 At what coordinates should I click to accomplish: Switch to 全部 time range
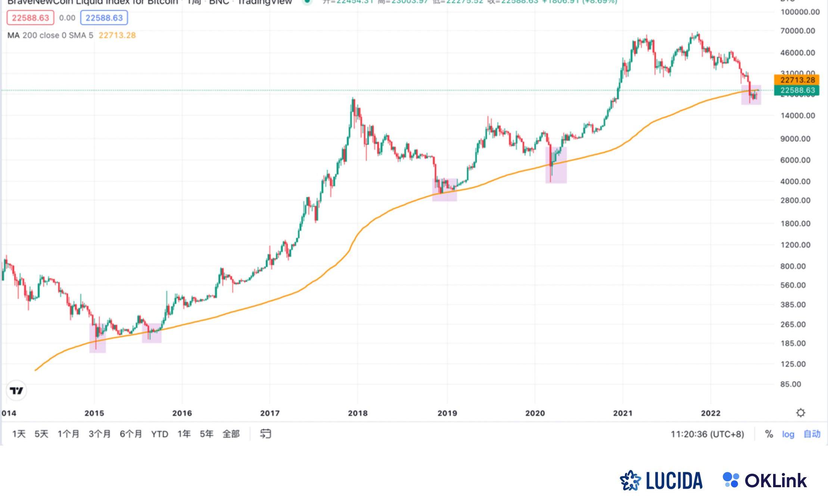[x=231, y=434]
